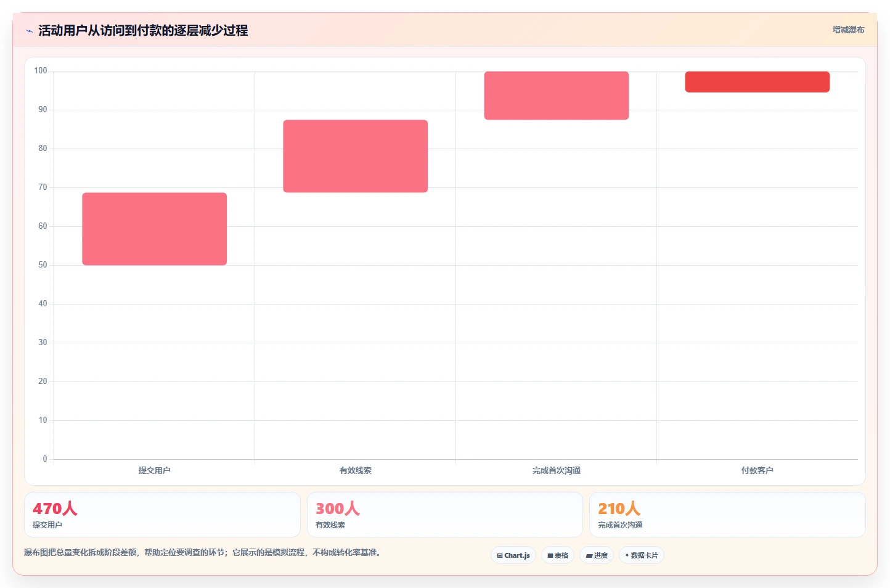Viewport: 890px width, 588px height.
Task: Click the lightning icon beside the chart title
Action: click(x=29, y=31)
